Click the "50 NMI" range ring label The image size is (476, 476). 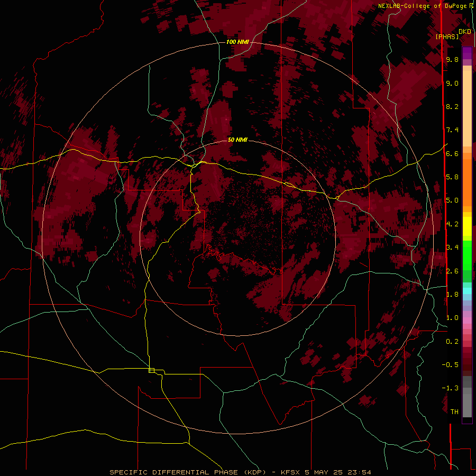point(237,140)
